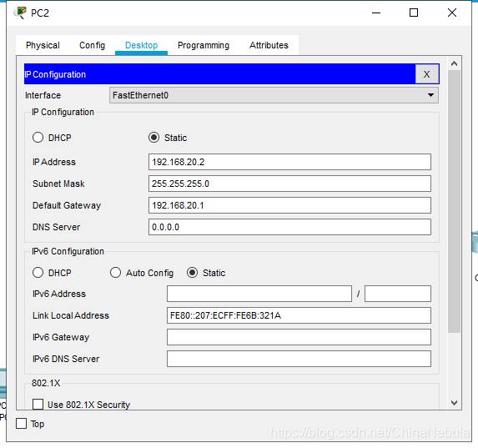This screenshot has height=448, width=478.
Task: Click the IPv6 prefix length field
Action: (398, 294)
